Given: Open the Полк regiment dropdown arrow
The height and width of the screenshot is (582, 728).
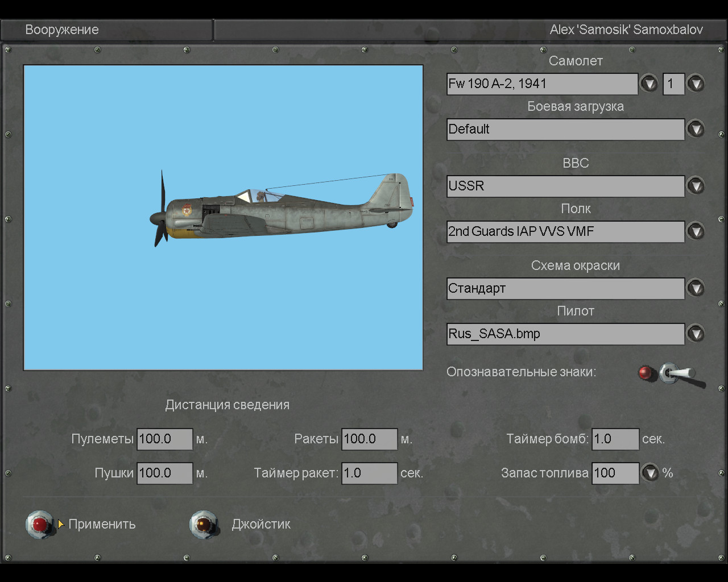Looking at the screenshot, I should [696, 231].
